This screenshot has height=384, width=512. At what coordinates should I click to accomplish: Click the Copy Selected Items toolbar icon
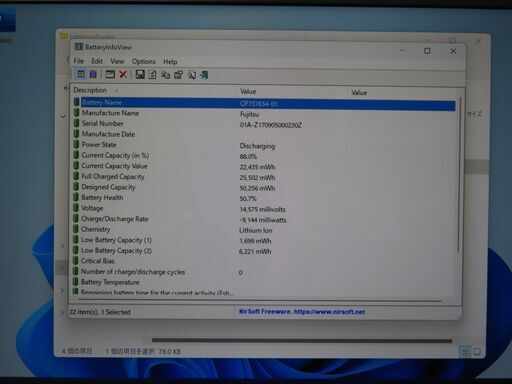coord(165,75)
